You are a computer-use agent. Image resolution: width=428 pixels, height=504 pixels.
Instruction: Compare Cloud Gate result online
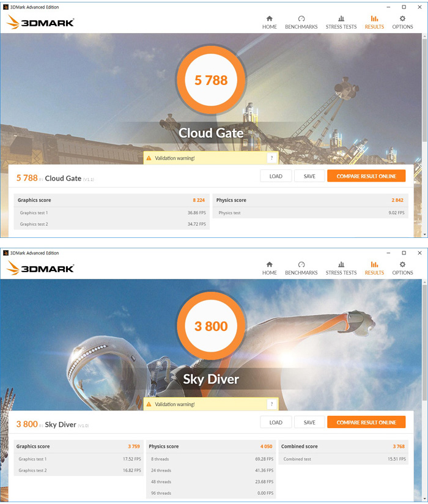366,176
